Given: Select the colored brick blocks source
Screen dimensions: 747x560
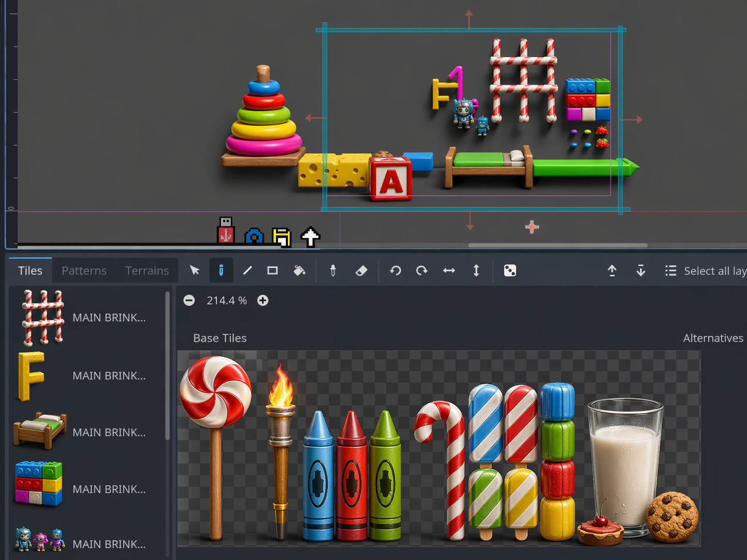Looking at the screenshot, I should tap(85, 489).
